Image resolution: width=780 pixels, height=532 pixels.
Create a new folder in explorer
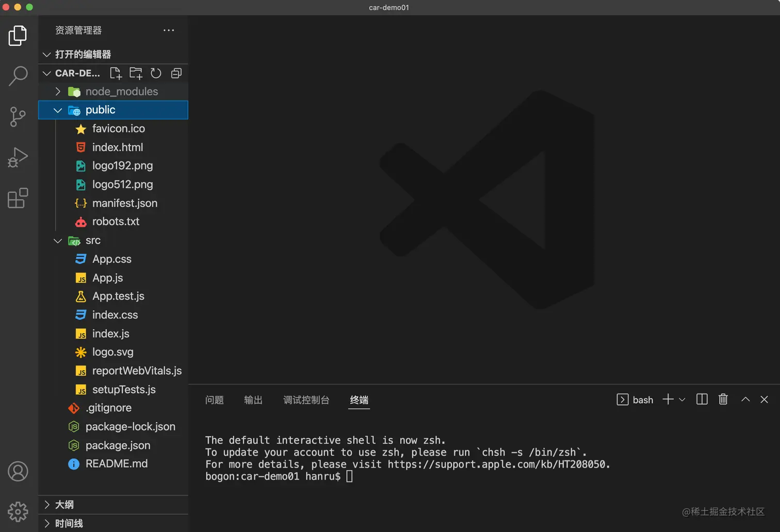[x=136, y=73]
